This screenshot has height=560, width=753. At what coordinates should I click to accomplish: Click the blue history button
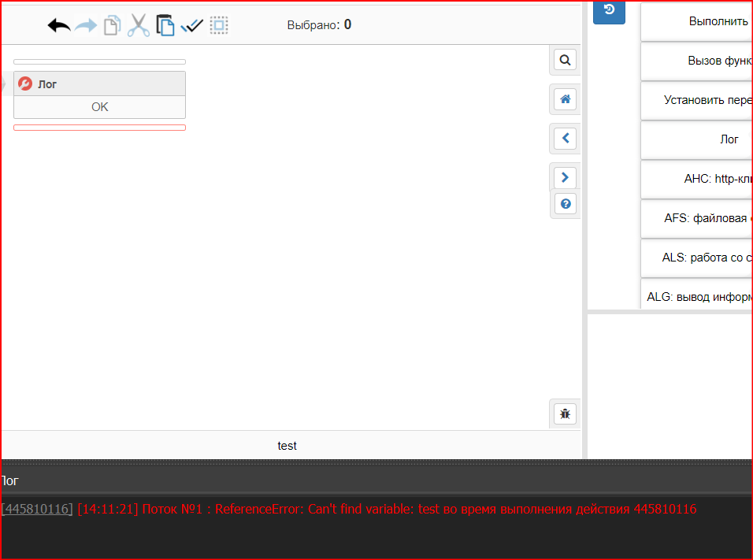(x=609, y=10)
